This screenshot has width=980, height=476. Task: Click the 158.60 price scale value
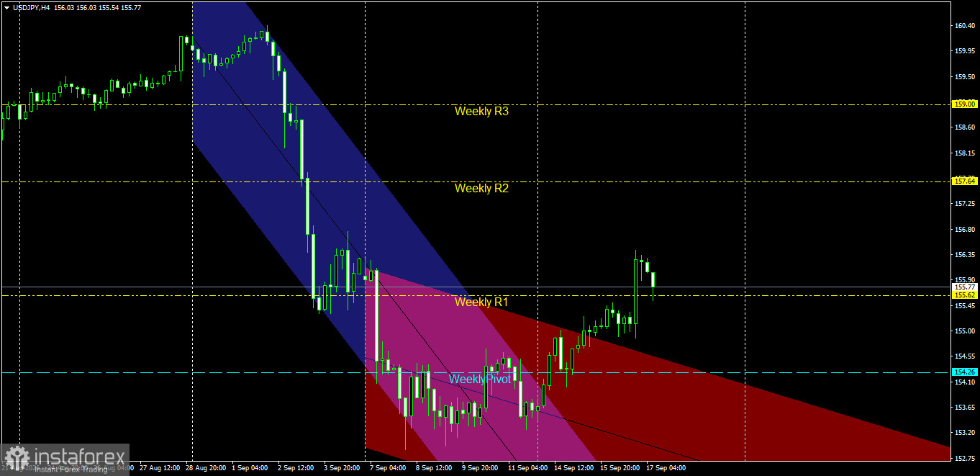[964, 127]
